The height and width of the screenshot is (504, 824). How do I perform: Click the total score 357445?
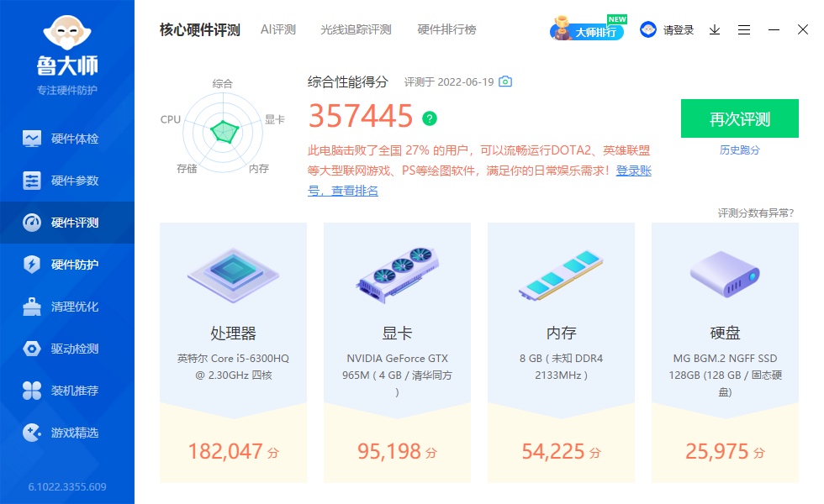tap(361, 116)
